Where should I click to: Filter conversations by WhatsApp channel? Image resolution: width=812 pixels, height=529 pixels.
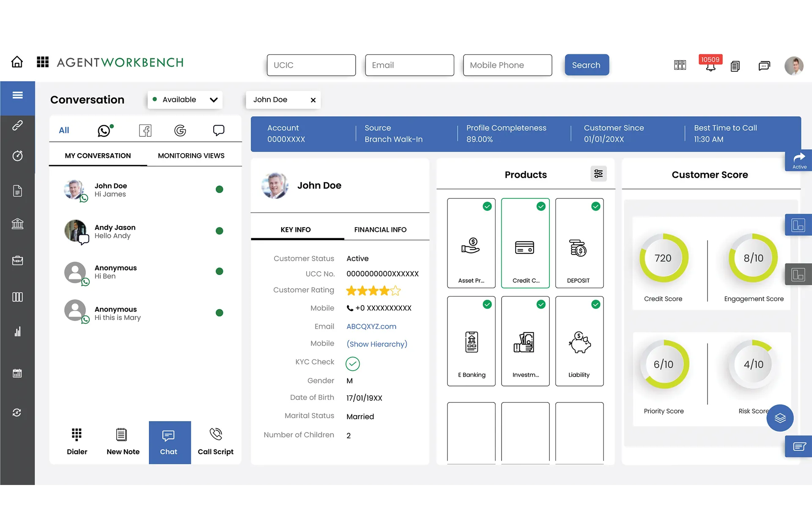[104, 130]
